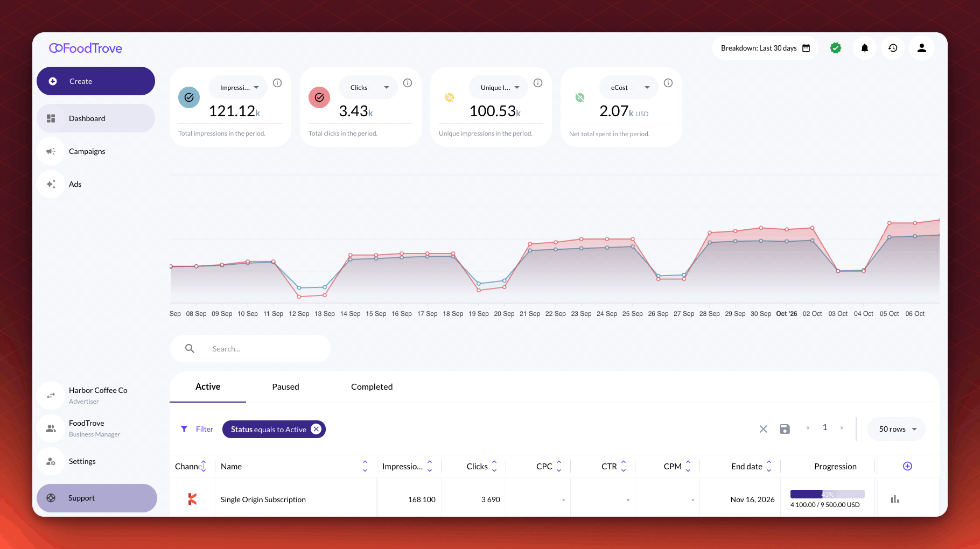Click the Create button

(x=96, y=81)
